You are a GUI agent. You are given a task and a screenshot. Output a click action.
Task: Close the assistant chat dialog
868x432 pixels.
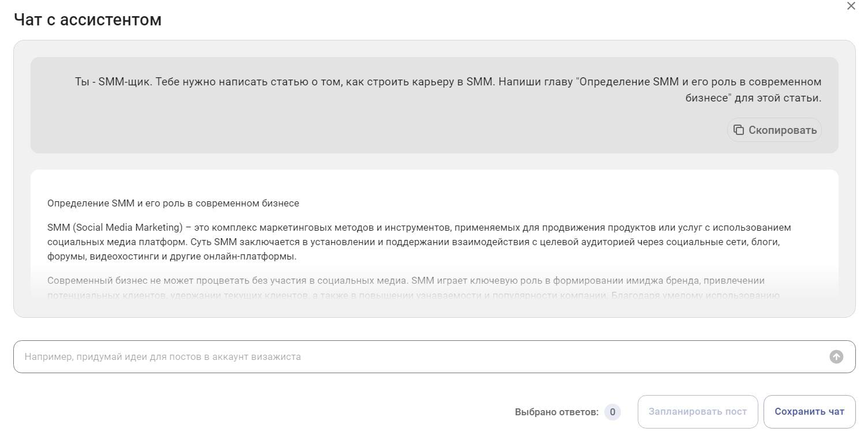point(851,6)
